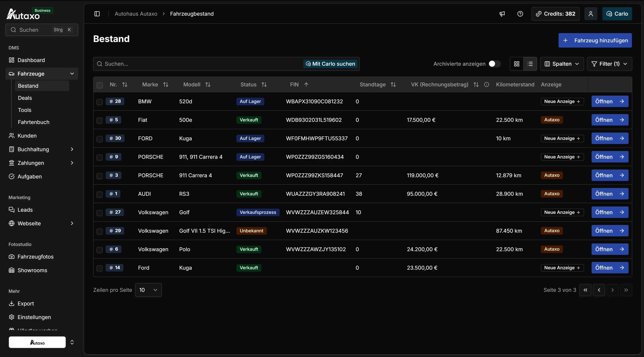Toggle the sidebar panel icon
The image size is (644, 357).
[x=97, y=14]
